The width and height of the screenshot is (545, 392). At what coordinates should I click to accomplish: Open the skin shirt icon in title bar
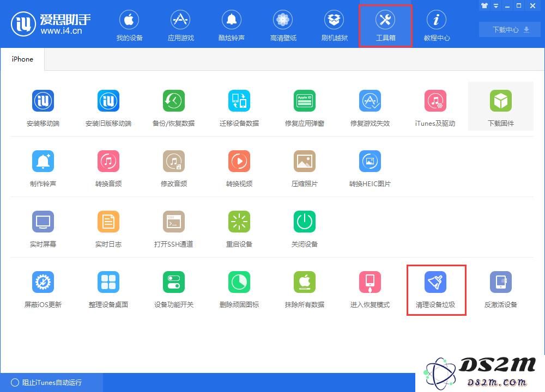[485, 5]
